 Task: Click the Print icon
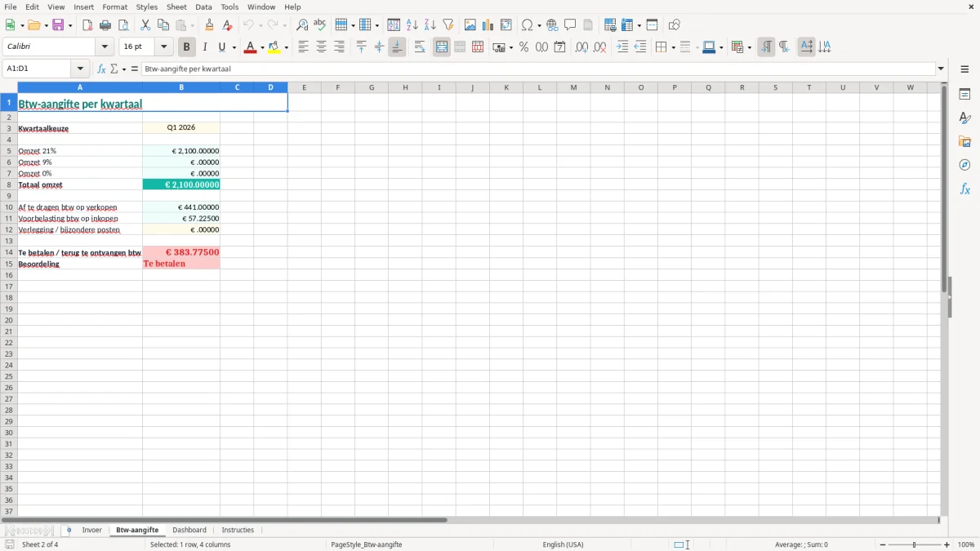pos(105,25)
